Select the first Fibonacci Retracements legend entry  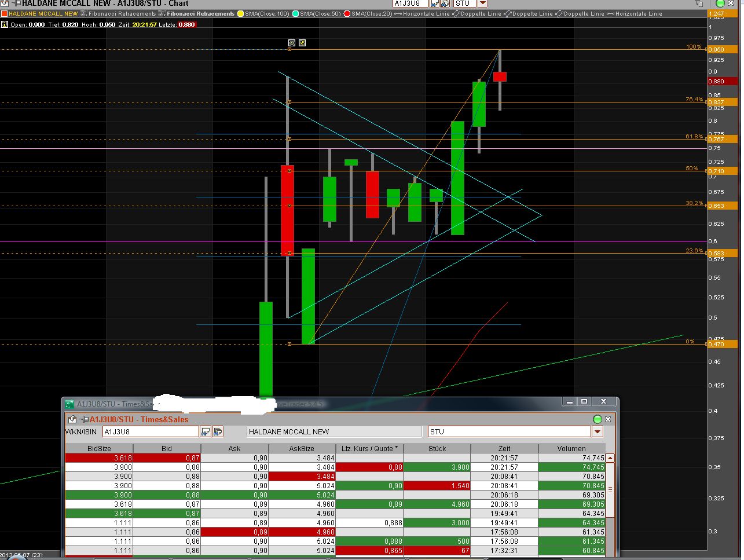(119, 13)
